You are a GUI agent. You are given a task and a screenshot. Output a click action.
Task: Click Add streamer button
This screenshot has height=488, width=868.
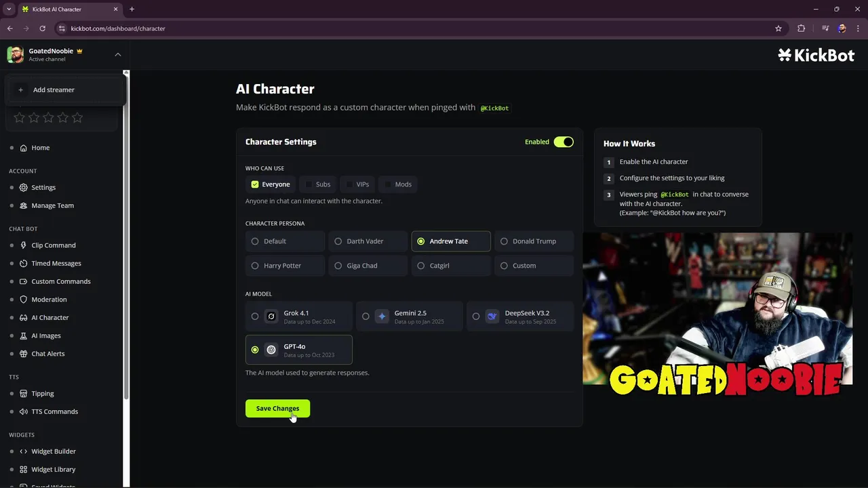tap(65, 89)
